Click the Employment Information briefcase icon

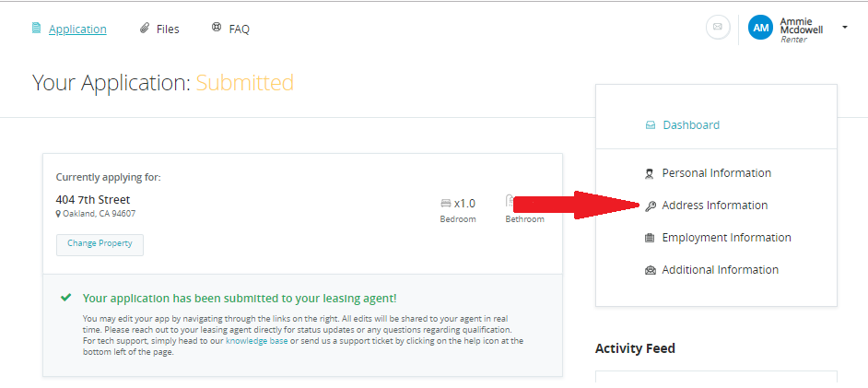[650, 238]
